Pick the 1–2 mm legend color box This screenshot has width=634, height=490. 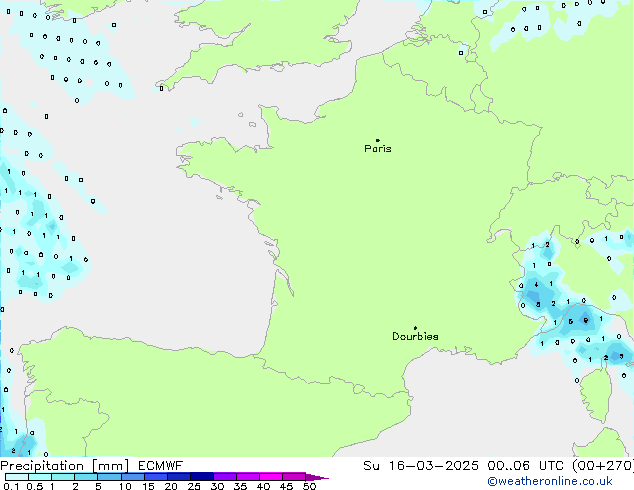tap(63, 477)
